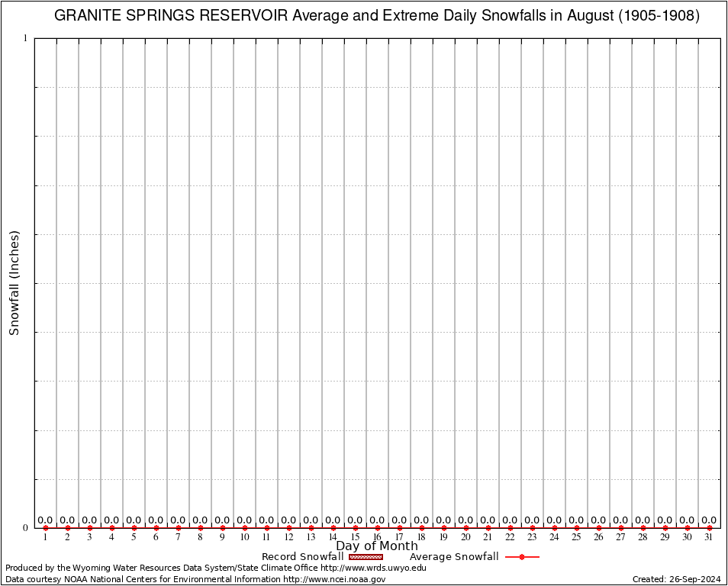Click the Day of Month axis label
This screenshot has width=728, height=586.
377,546
